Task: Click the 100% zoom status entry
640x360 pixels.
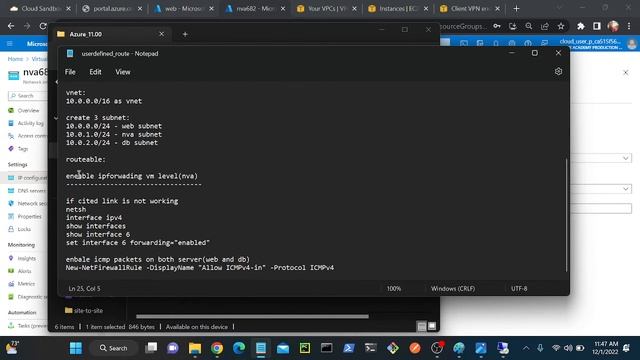Action: coord(394,289)
